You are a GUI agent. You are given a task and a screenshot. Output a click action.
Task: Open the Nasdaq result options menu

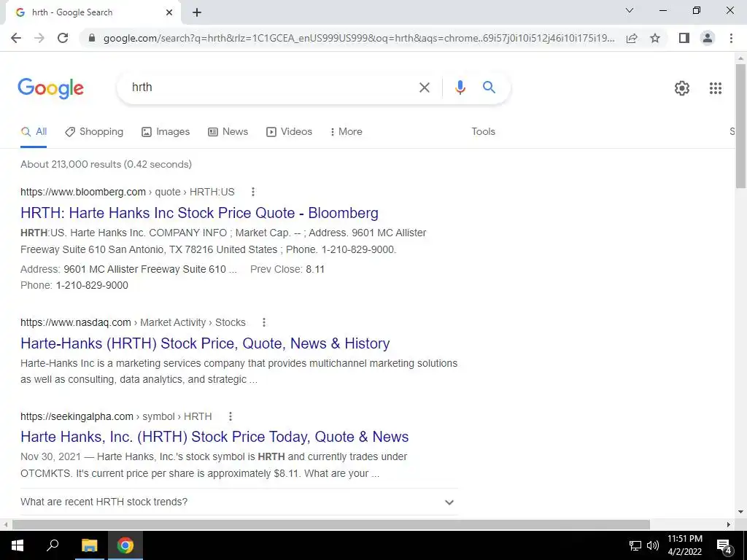point(264,322)
